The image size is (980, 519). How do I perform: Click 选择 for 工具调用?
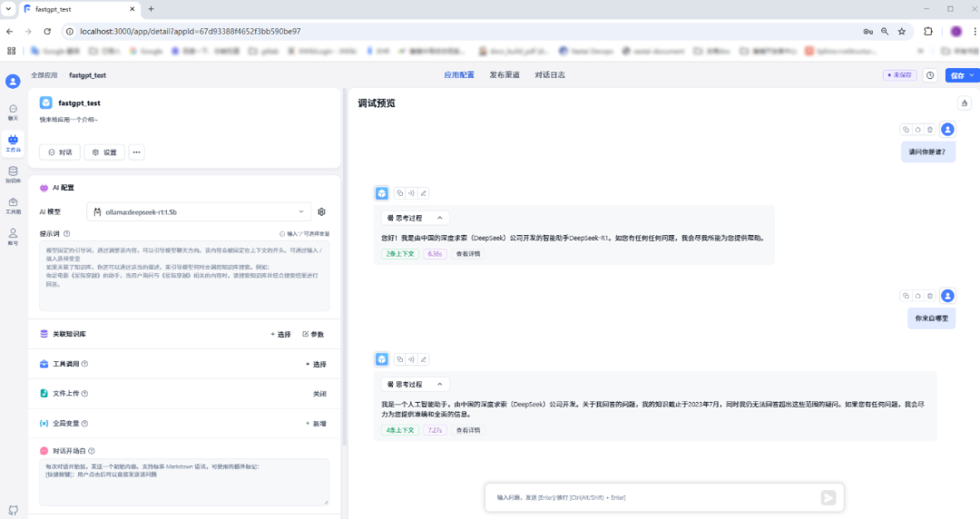coord(316,365)
